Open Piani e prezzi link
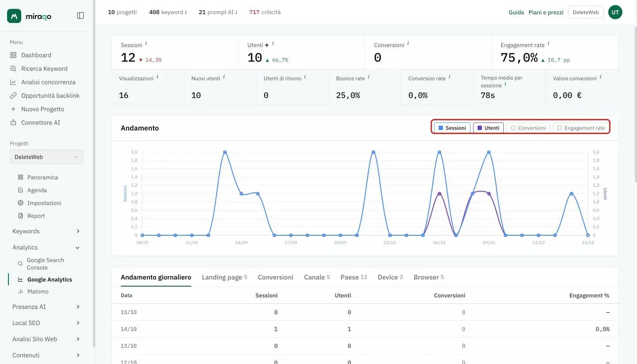 tap(546, 12)
